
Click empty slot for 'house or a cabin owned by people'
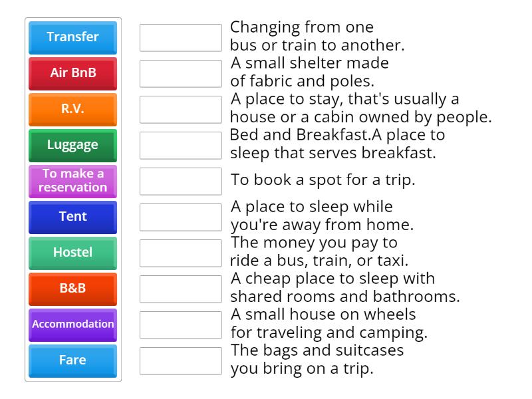tap(181, 110)
